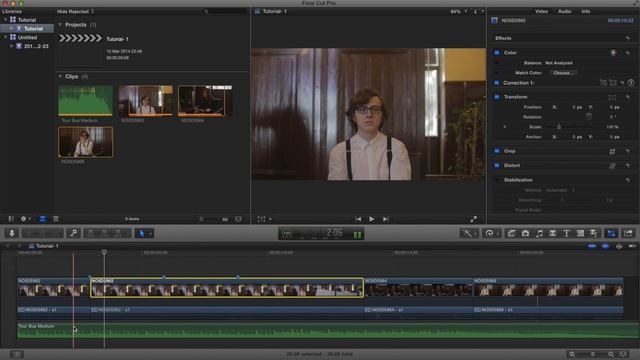Enter full screen playback mode
640x360 pixels.
coord(473,219)
